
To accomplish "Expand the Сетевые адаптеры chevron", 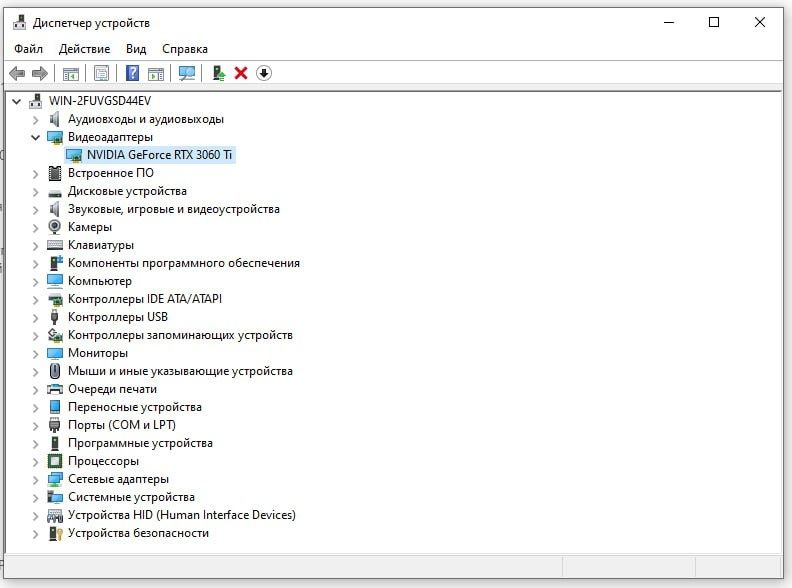I will tap(35, 480).
